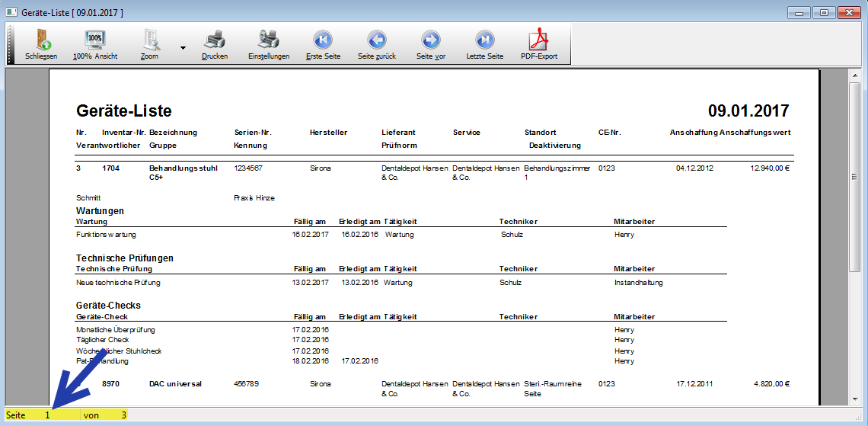Click the Geräte-Checks section heading
Viewport: 868px width, 426px height.
pyautogui.click(x=108, y=306)
